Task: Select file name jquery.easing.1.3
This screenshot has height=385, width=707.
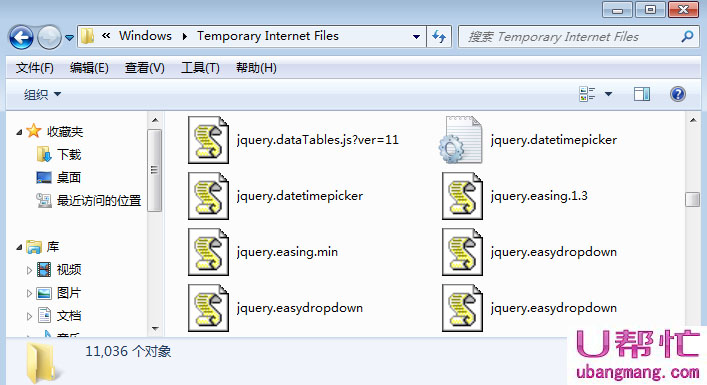Action: [x=539, y=196]
